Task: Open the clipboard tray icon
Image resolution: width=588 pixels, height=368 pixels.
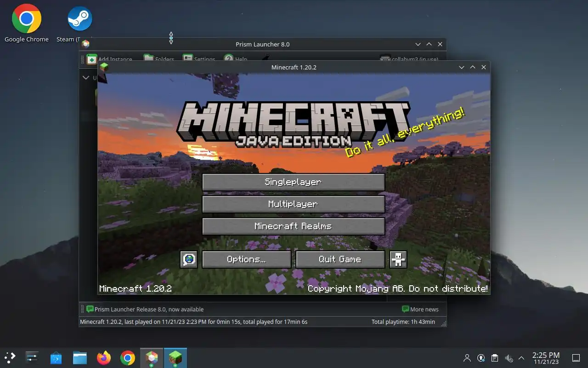Action: point(495,358)
